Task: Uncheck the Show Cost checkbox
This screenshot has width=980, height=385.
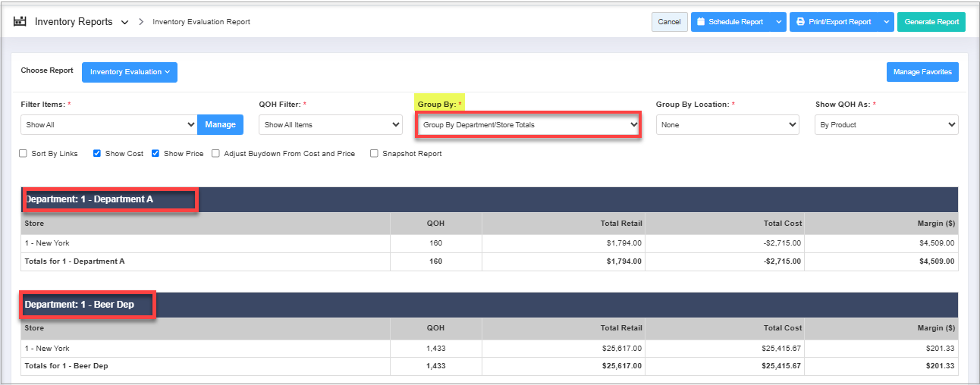Action: click(x=97, y=154)
